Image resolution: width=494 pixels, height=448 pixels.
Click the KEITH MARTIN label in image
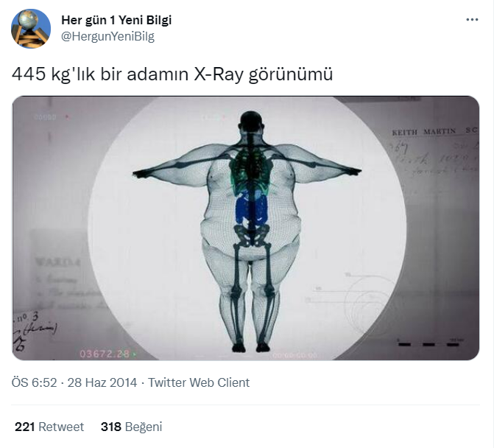pyautogui.click(x=424, y=131)
